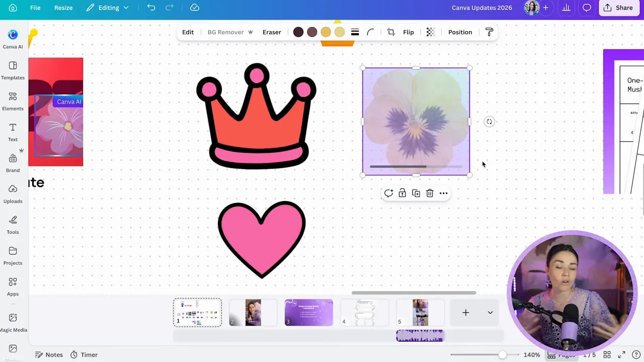Select the pink heart graphic
Viewport: 644px width, 362px height.
(x=262, y=239)
